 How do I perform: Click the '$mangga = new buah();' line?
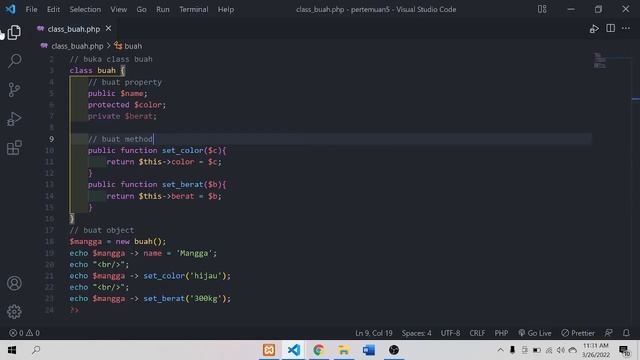click(118, 242)
